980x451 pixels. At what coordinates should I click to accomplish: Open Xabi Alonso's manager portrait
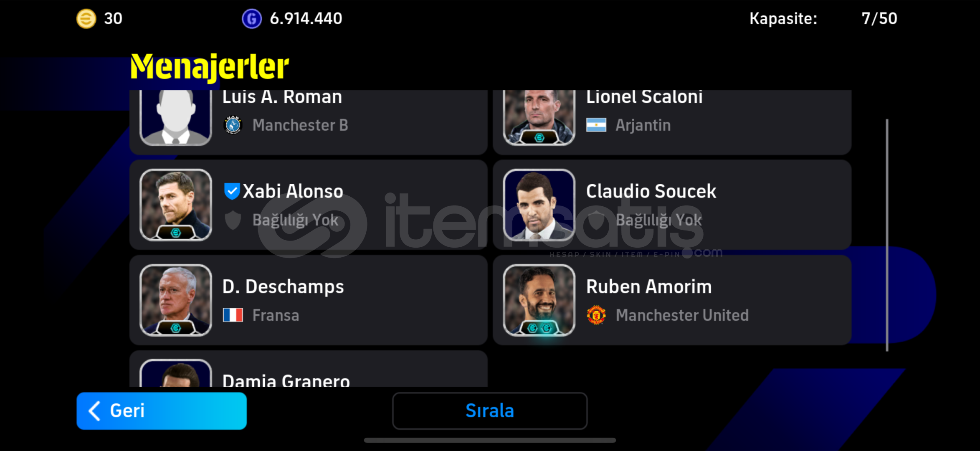[x=176, y=205]
